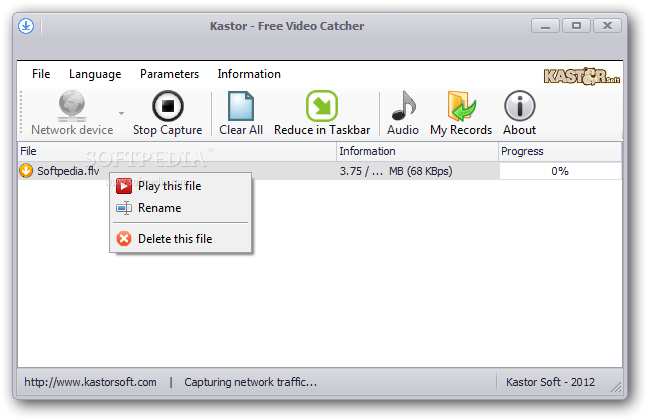Click the KastorSoft logo
Screen dimensions: 648x420
581,76
